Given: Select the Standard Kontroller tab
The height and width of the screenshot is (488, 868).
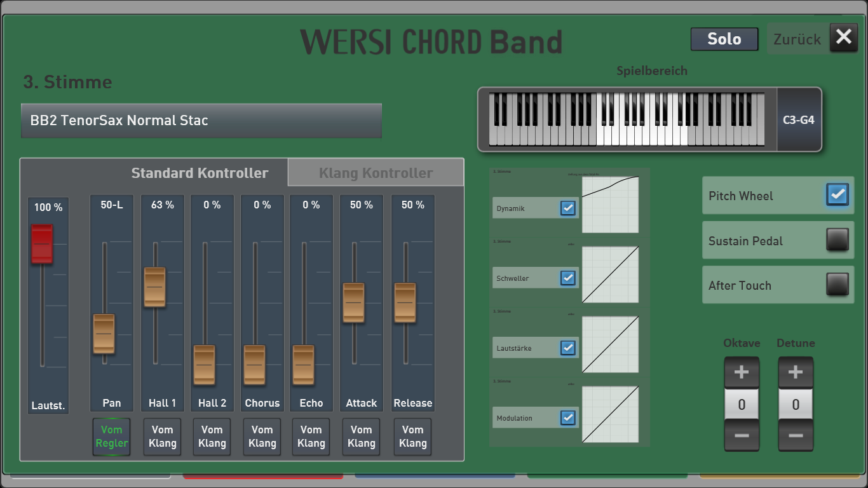Looking at the screenshot, I should tap(200, 173).
